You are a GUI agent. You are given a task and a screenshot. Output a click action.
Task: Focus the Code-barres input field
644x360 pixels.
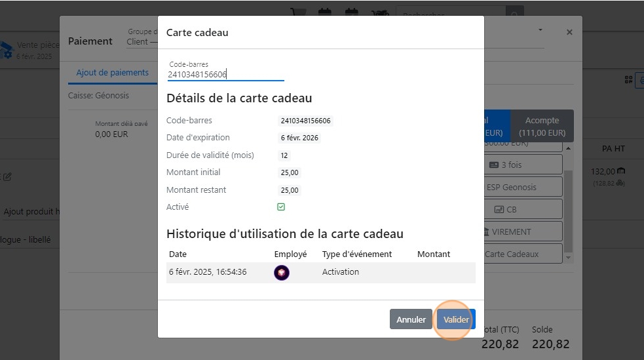[225, 74]
